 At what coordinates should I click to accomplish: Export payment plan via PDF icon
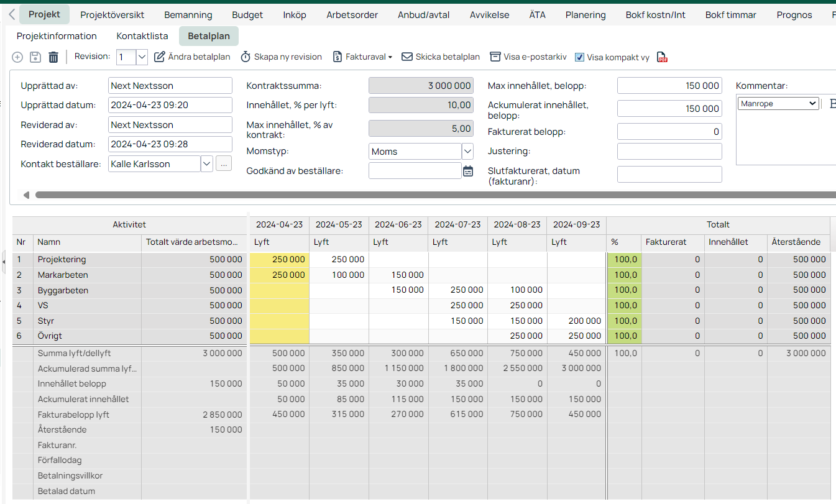click(x=663, y=57)
